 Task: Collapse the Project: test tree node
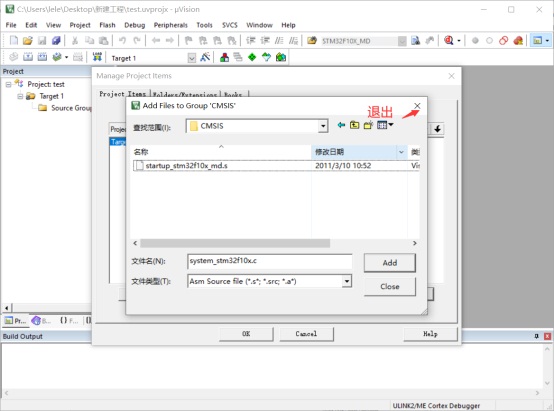click(8, 84)
